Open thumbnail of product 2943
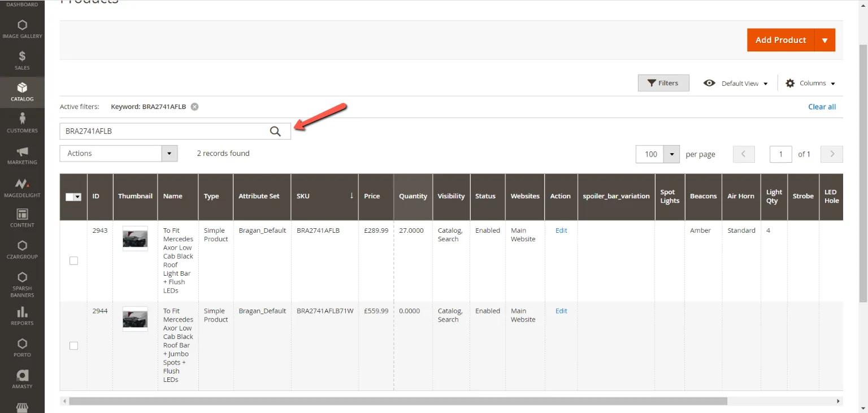 click(x=135, y=238)
